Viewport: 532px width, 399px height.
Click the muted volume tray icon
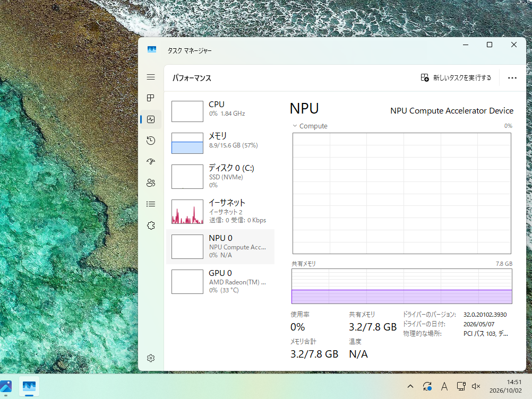coord(476,386)
